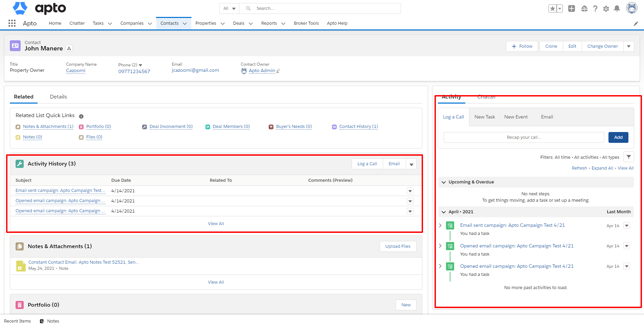The width and height of the screenshot is (644, 328).
Task: Collapse the Upcoming & Overdue section
Action: click(444, 182)
